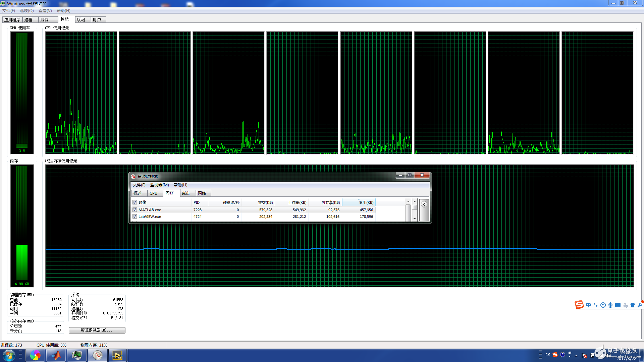This screenshot has height=362, width=644.
Task: Uncheck the LabVIEW.exe process checkbox
Action: pyautogui.click(x=135, y=217)
